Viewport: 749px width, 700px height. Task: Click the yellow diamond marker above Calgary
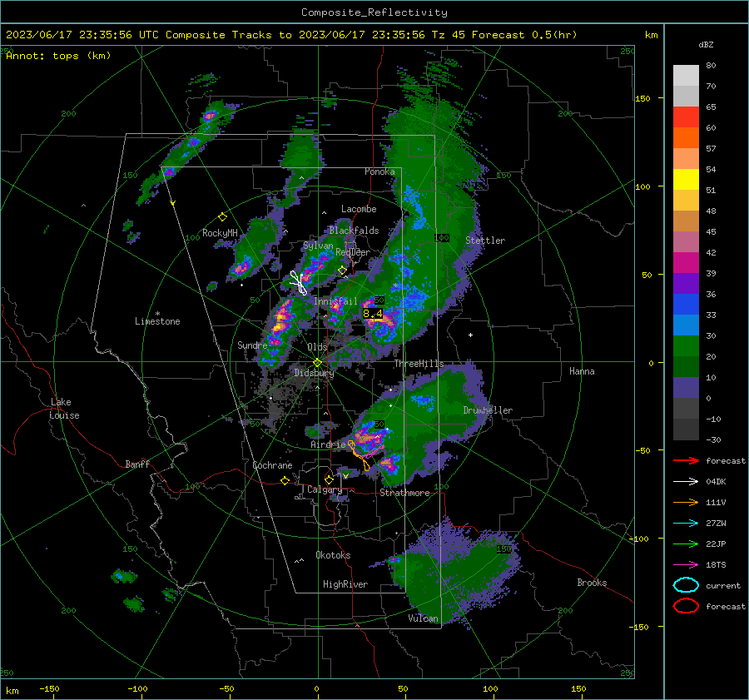pos(329,479)
